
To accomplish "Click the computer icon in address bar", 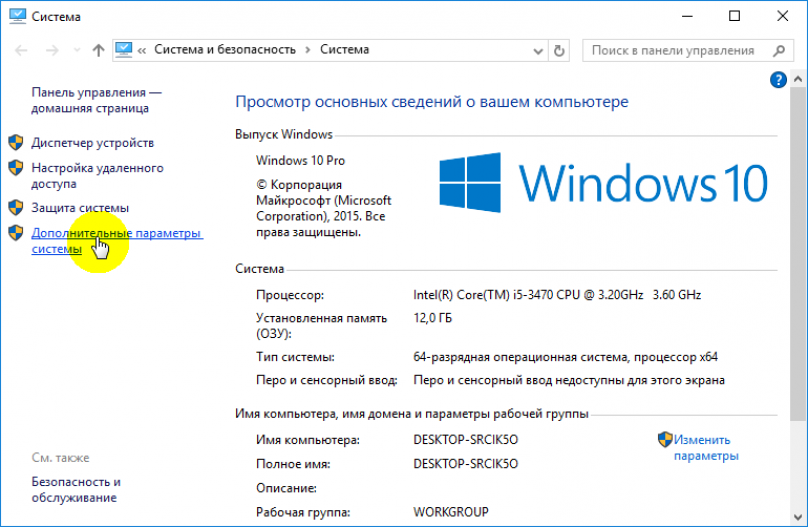I will click(x=124, y=49).
